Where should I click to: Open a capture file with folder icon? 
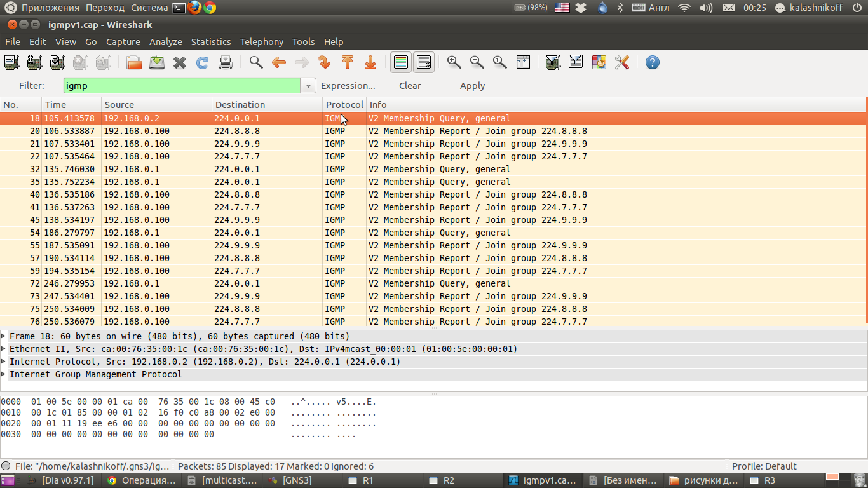134,62
